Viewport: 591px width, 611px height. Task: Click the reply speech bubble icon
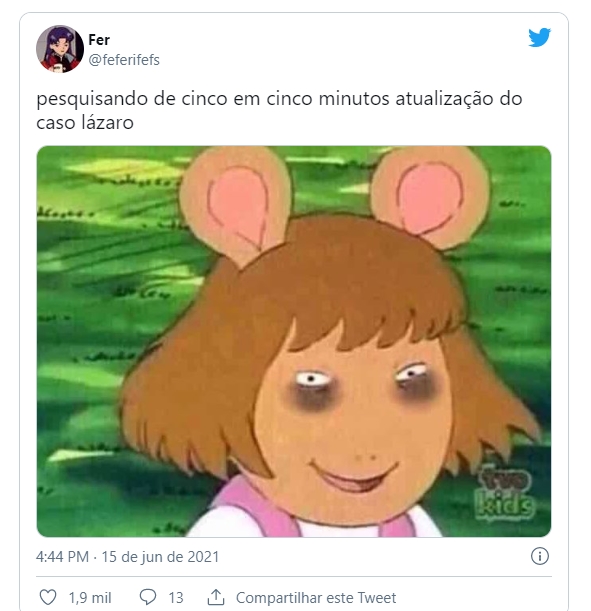[x=148, y=597]
